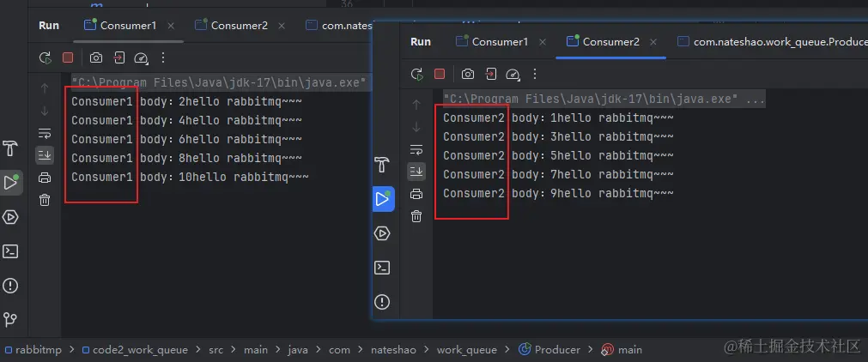Image resolution: width=868 pixels, height=362 pixels.
Task: Close Consumer2 tab in right panel
Action: coord(653,42)
